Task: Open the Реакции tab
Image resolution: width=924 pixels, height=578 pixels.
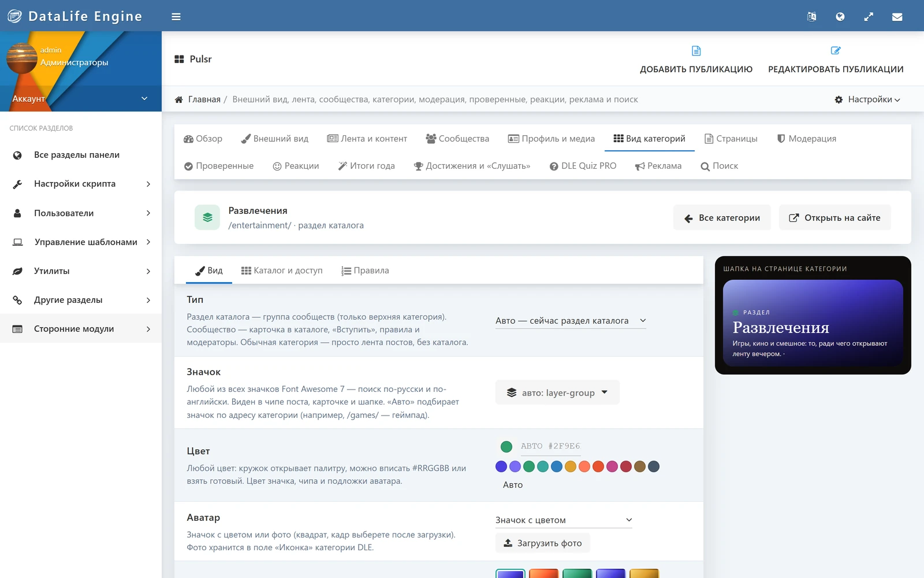Action: pyautogui.click(x=296, y=166)
